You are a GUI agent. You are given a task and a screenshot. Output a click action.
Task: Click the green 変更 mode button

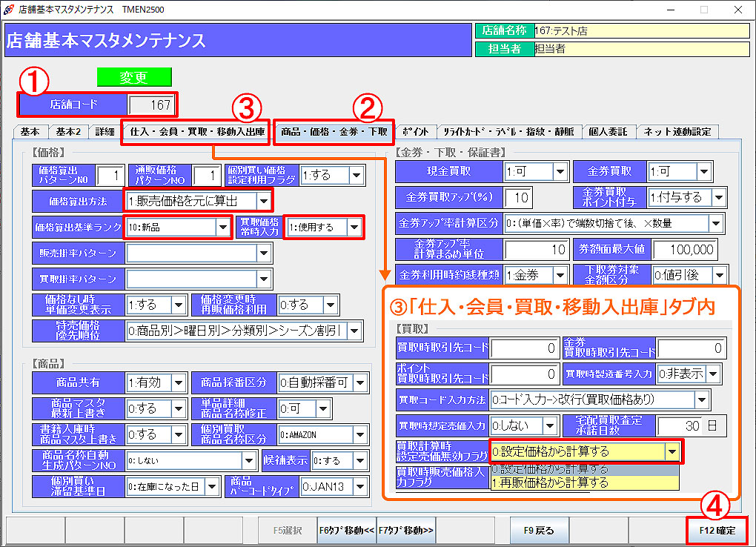pos(134,77)
